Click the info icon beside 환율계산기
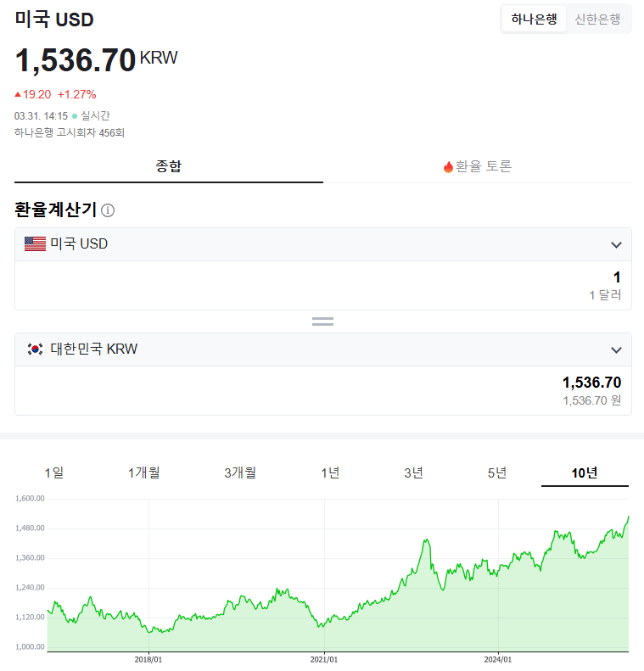 (x=108, y=210)
